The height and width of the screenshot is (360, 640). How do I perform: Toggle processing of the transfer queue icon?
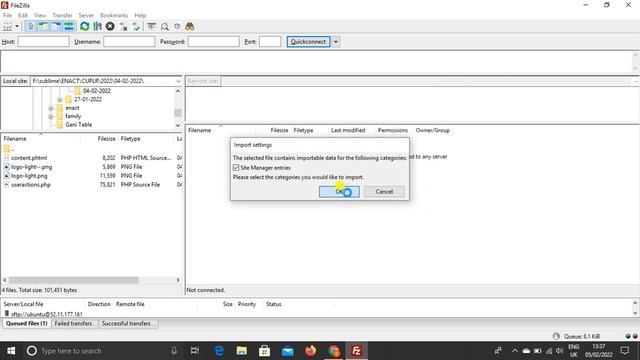97,27
